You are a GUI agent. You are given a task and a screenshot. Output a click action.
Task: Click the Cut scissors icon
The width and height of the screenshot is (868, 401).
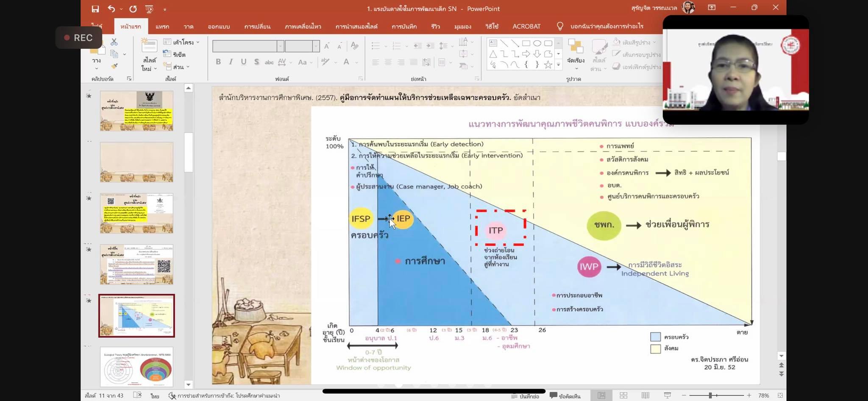click(114, 42)
